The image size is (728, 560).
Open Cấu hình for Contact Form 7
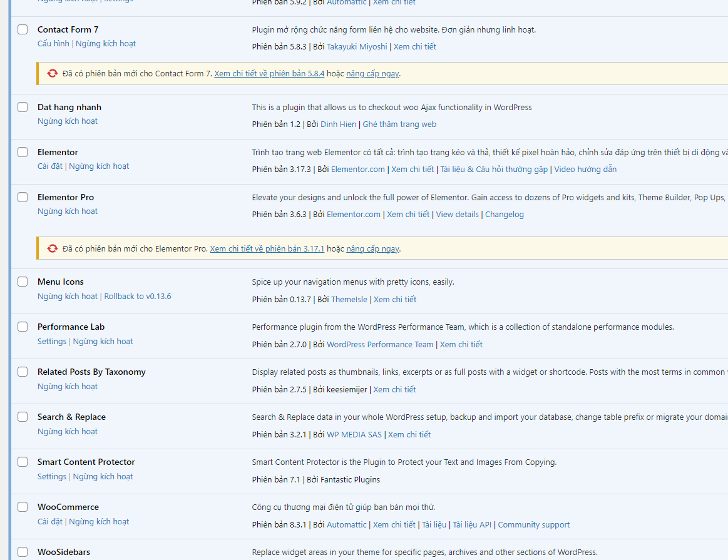point(53,44)
